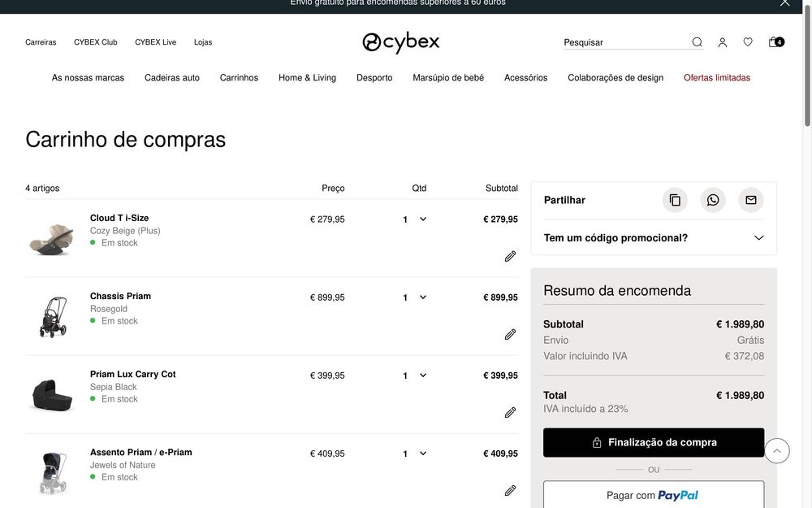
Task: Edit the Cloud T i-Size item
Action: pos(510,256)
